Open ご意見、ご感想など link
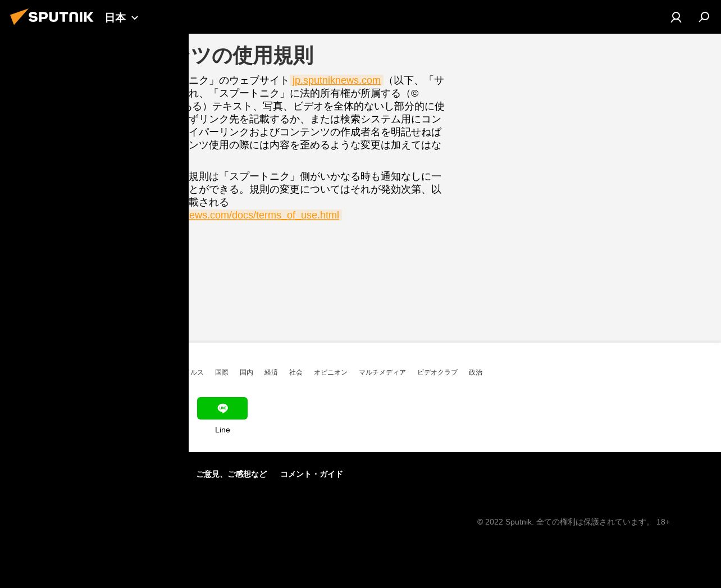The width and height of the screenshot is (721, 588). coord(231,474)
